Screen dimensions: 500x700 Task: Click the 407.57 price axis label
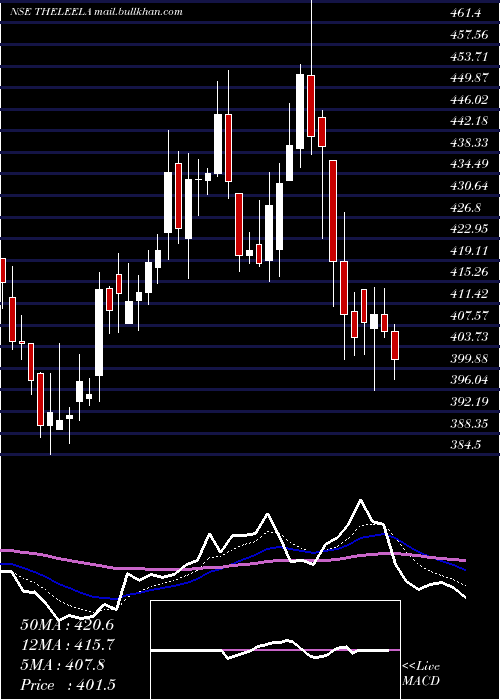point(469,316)
